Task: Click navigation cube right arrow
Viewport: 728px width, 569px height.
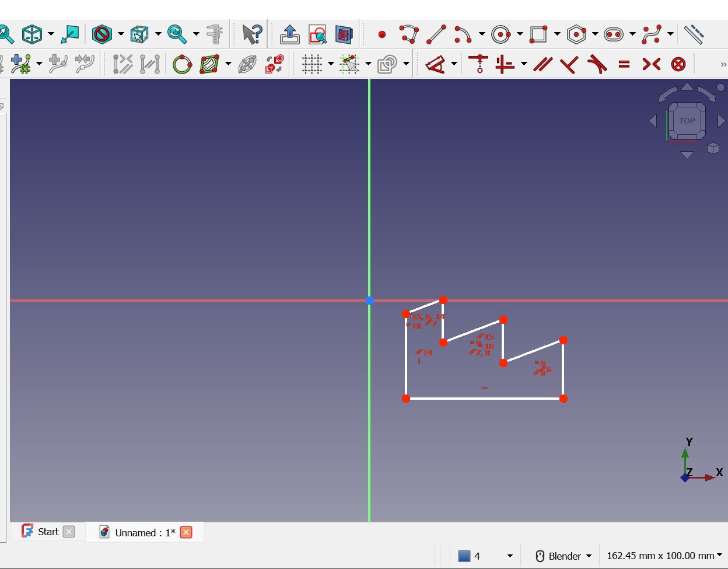Action: click(x=721, y=121)
